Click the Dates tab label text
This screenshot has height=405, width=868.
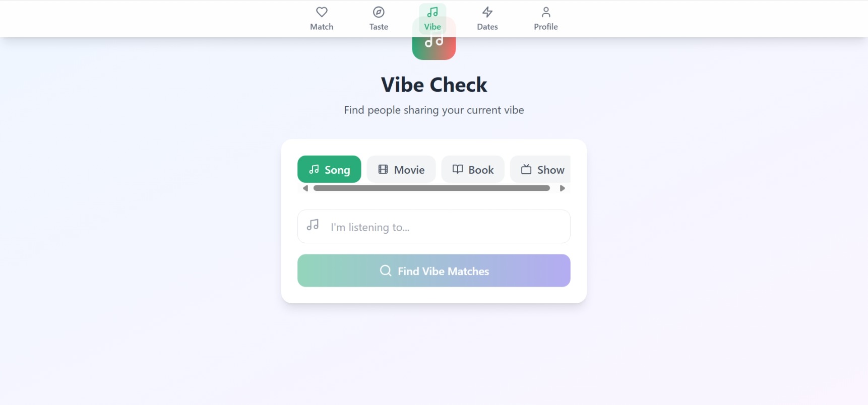[x=487, y=27]
